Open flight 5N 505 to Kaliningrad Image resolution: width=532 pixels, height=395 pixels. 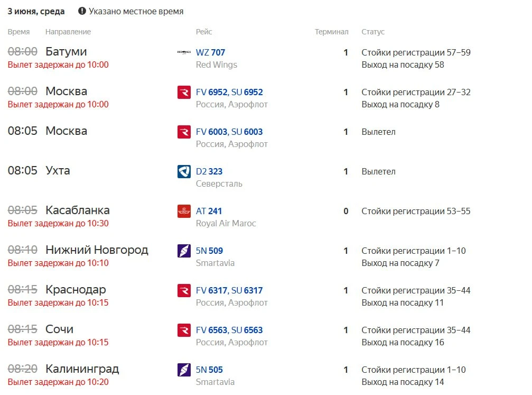[x=209, y=370]
